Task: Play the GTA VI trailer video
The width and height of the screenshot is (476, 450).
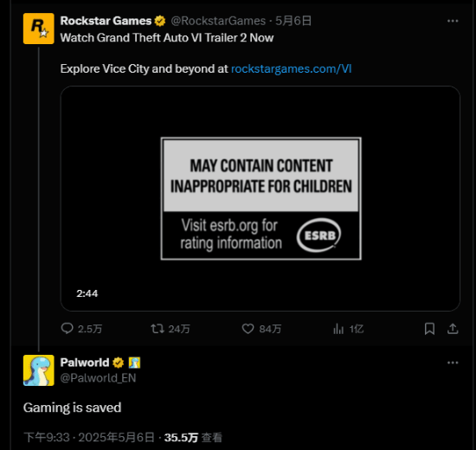Action: tap(261, 198)
